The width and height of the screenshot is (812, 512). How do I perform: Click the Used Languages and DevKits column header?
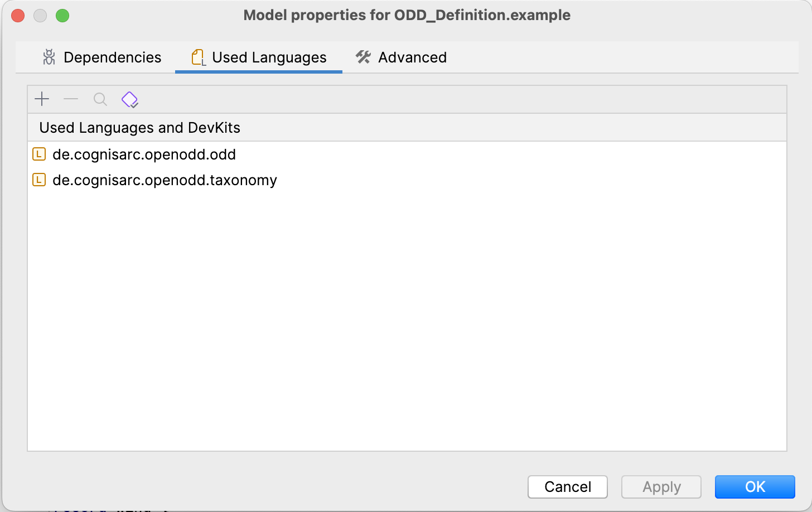[x=139, y=128]
